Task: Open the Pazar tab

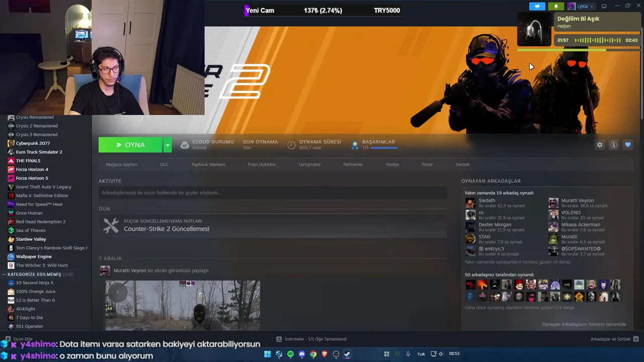Action: [427, 164]
